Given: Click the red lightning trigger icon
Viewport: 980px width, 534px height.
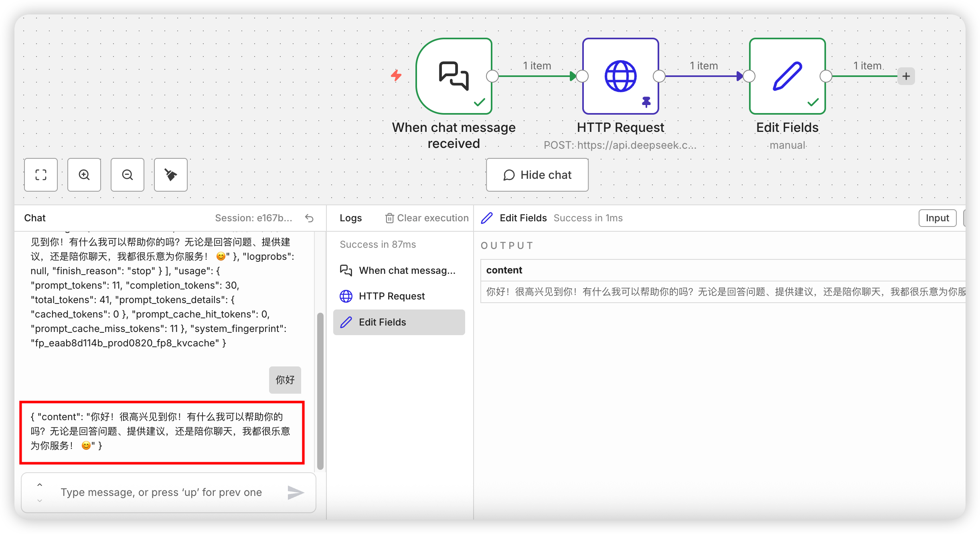Looking at the screenshot, I should 396,75.
